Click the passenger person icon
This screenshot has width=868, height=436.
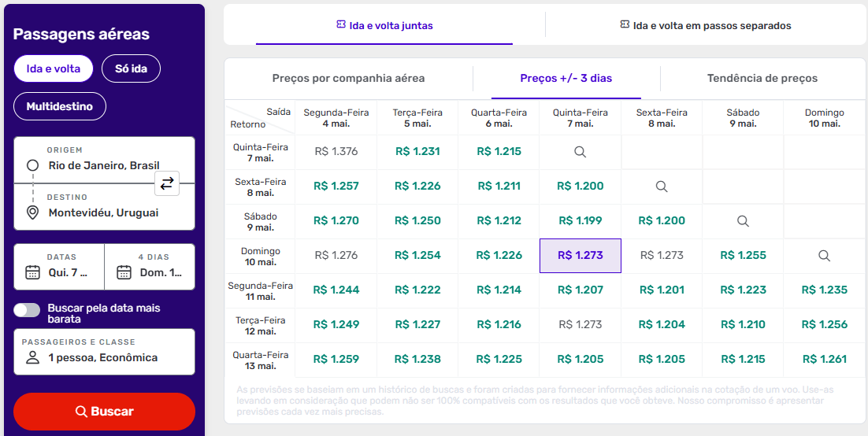(33, 358)
